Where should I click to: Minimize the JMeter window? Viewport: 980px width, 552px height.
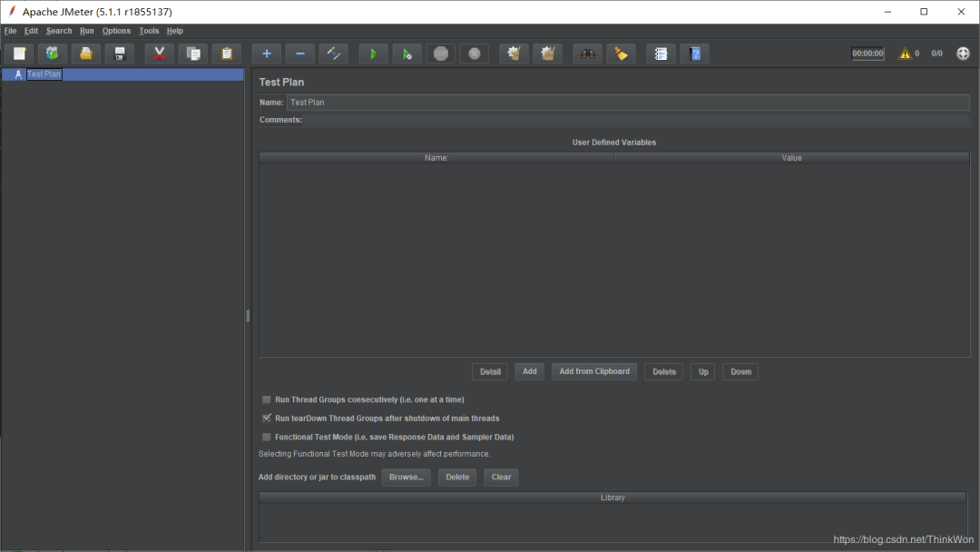(887, 12)
